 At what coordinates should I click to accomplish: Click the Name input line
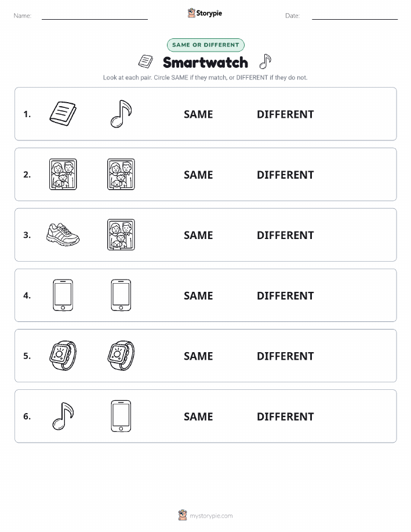tap(94, 16)
